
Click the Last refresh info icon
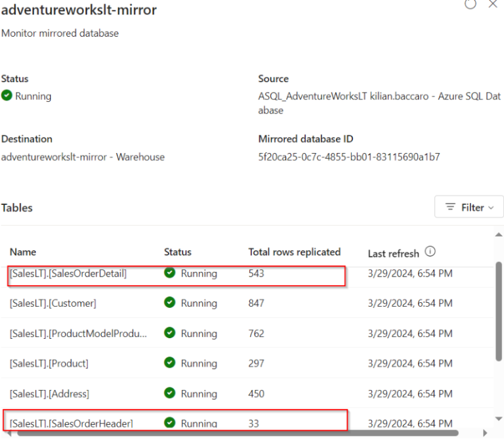(x=430, y=252)
